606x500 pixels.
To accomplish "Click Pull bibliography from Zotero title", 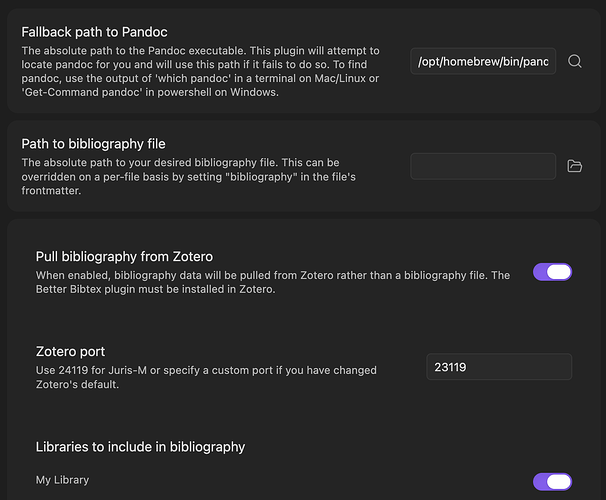I will click(124, 256).
